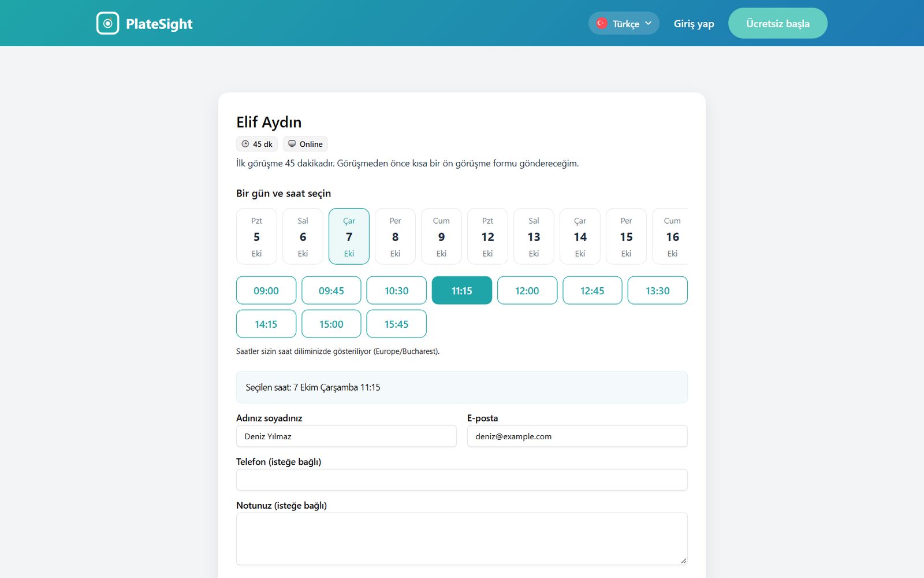This screenshot has width=924, height=578.
Task: Click the 'Bir gün ve saat seçin' heading
Action: click(284, 193)
